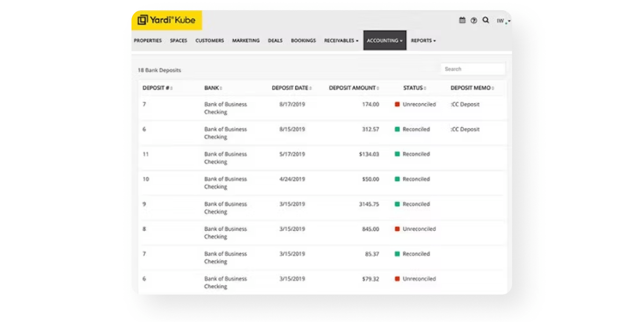The image size is (644, 322).
Task: Open the calendar icon in header
Action: (x=462, y=20)
